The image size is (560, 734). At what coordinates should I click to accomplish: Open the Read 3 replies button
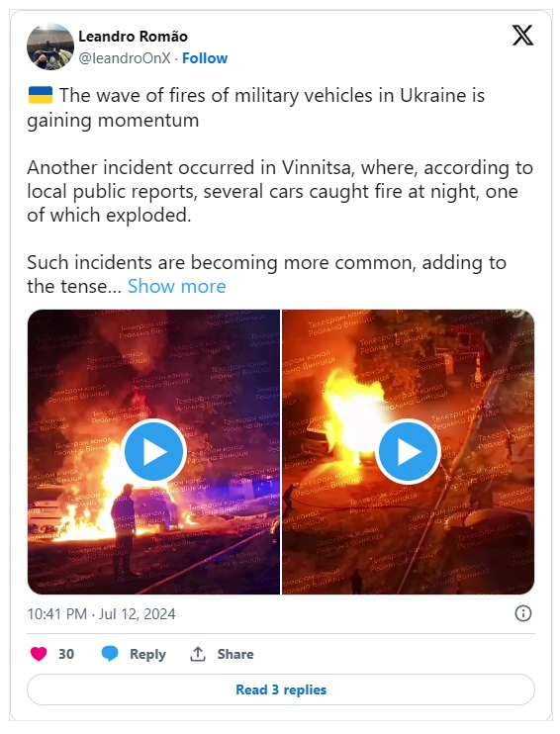point(280,689)
